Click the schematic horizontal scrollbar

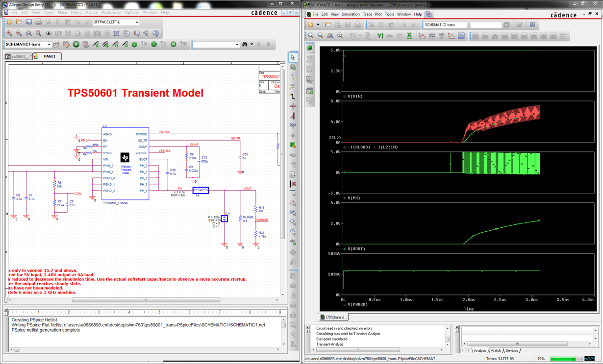coord(147,300)
